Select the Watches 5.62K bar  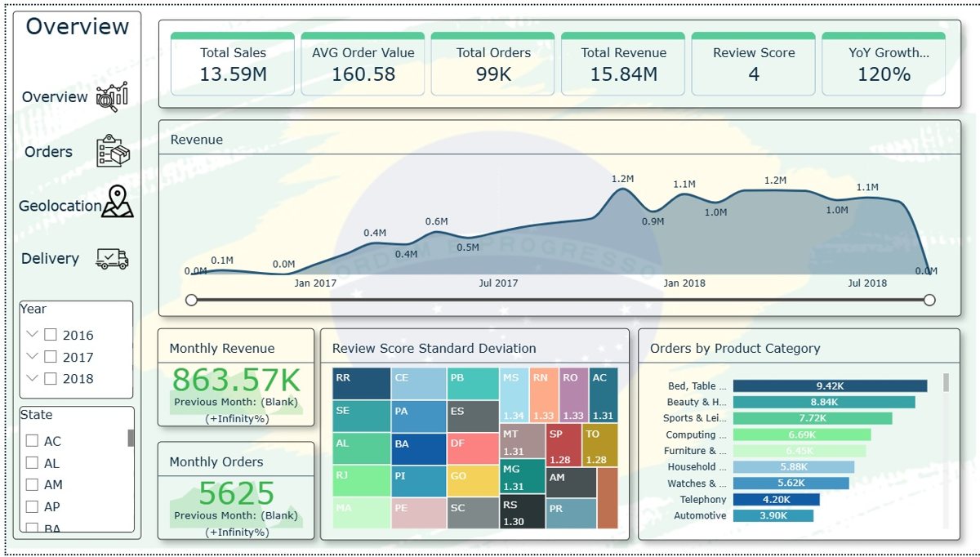tap(791, 483)
